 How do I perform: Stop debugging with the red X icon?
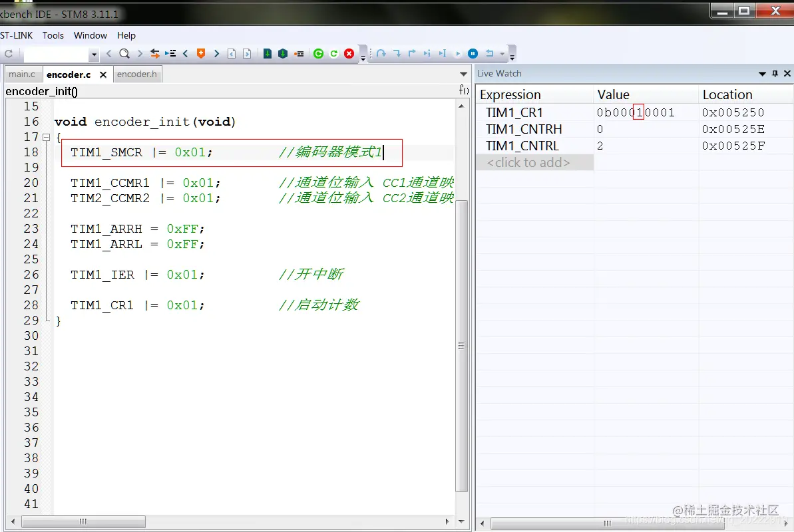(x=349, y=54)
